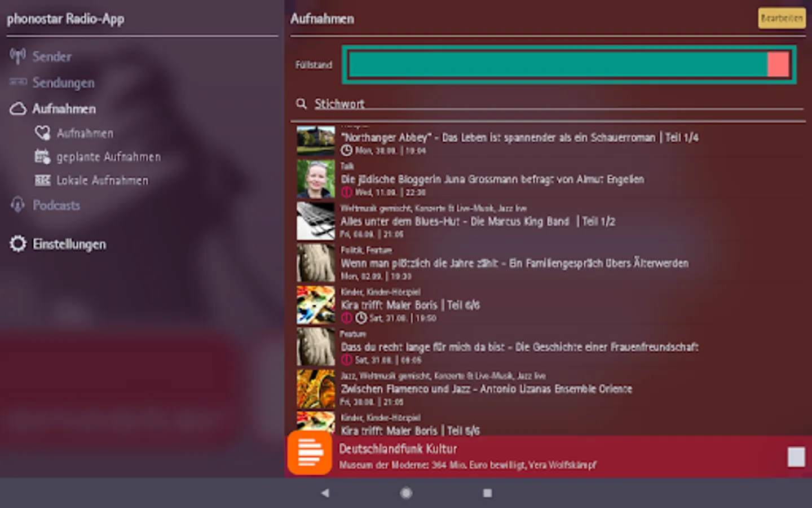Click the Sender antenna icon
The image size is (812, 508).
tap(18, 56)
